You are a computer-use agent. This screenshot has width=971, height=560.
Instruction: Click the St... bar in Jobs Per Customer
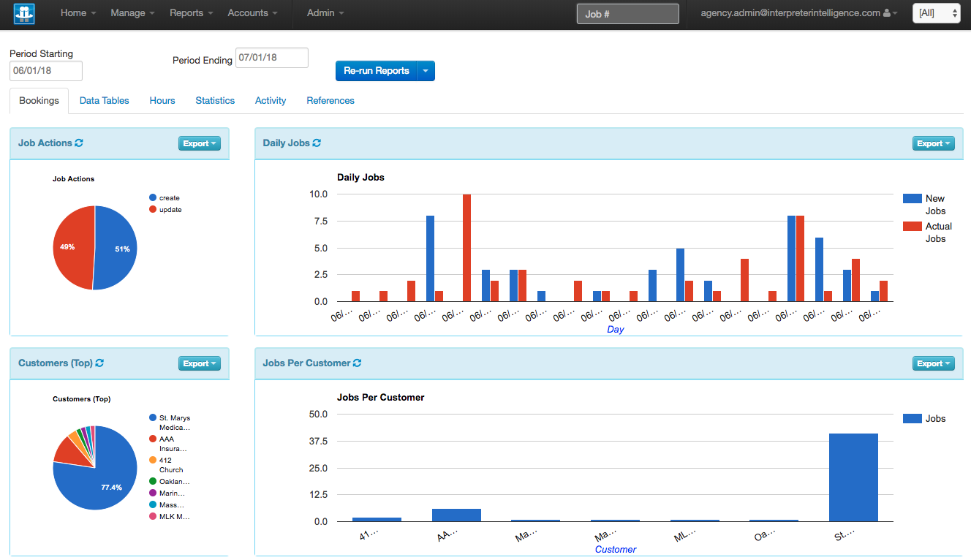(x=853, y=477)
